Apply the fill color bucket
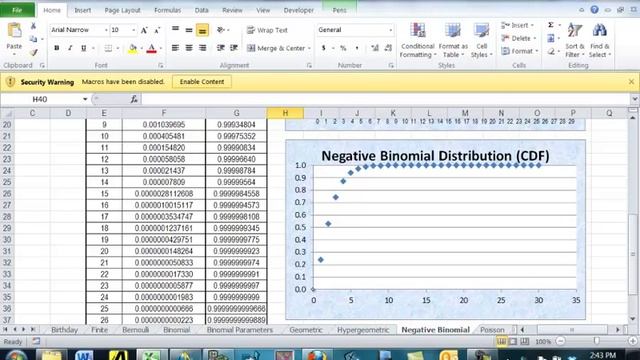 coord(133,49)
